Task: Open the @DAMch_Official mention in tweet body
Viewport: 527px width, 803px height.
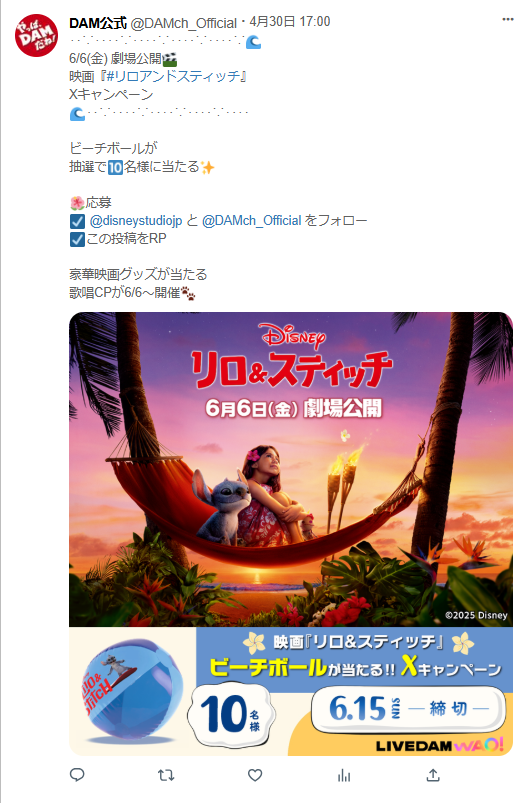Action: 251,221
